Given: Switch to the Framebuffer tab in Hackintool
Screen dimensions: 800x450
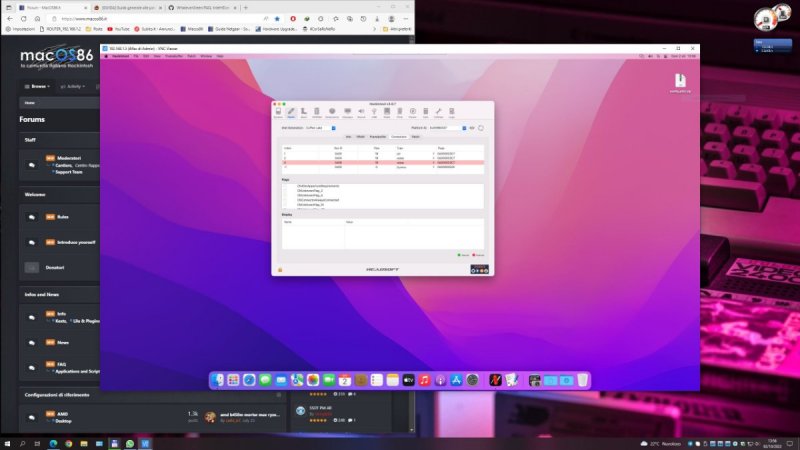Looking at the screenshot, I should pyautogui.click(x=378, y=137).
